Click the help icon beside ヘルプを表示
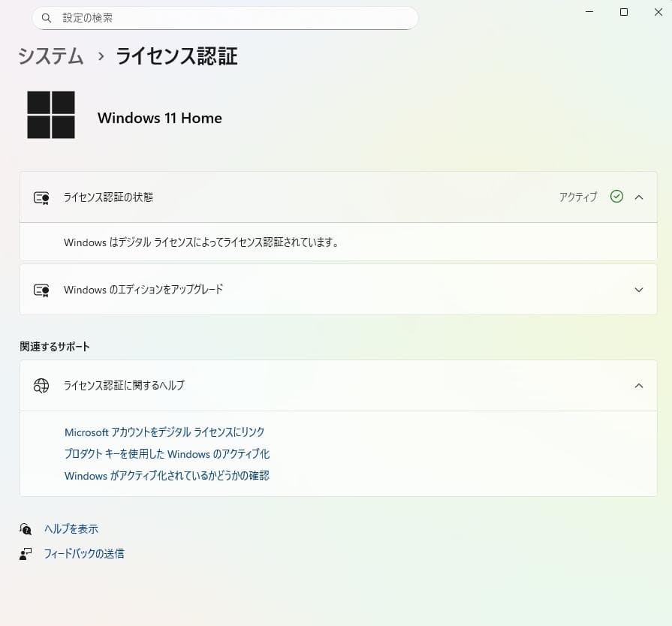Image resolution: width=672 pixels, height=626 pixels. (25, 528)
